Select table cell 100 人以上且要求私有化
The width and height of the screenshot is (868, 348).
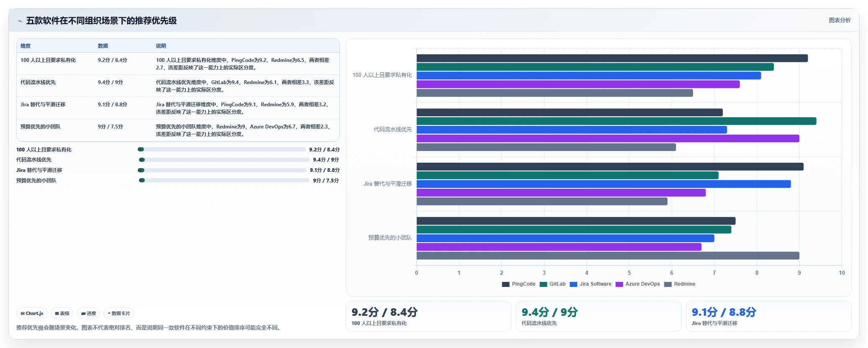[x=48, y=60]
